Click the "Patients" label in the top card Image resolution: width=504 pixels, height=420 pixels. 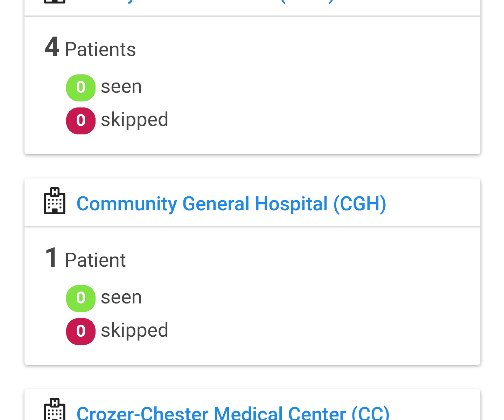click(100, 49)
